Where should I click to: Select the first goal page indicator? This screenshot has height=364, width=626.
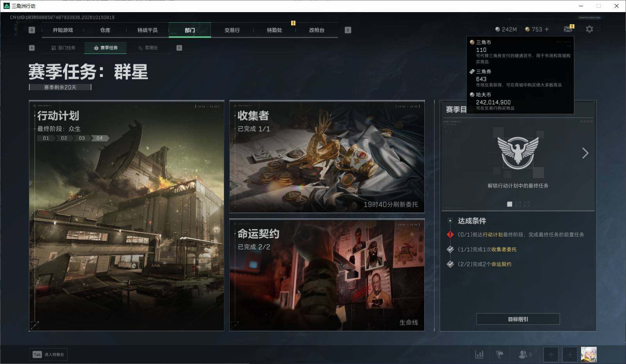coord(510,204)
